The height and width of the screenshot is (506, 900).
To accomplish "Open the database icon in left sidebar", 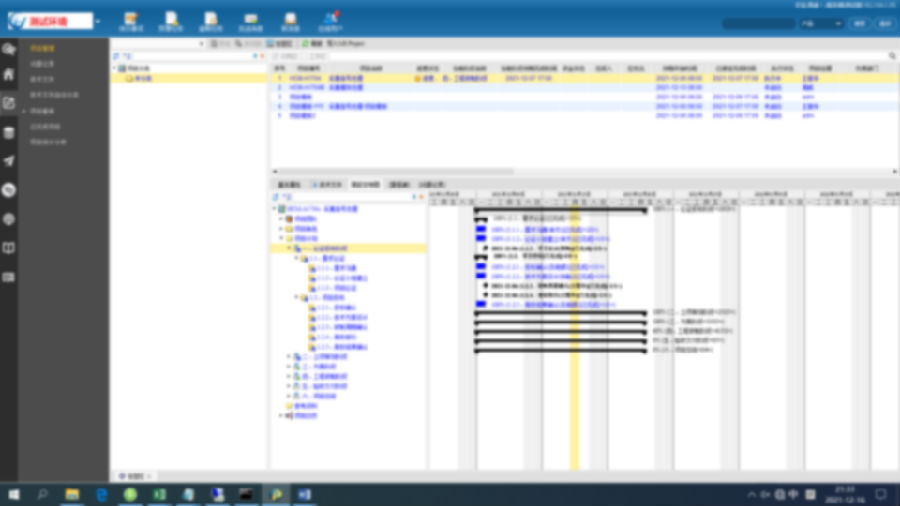I will [9, 132].
